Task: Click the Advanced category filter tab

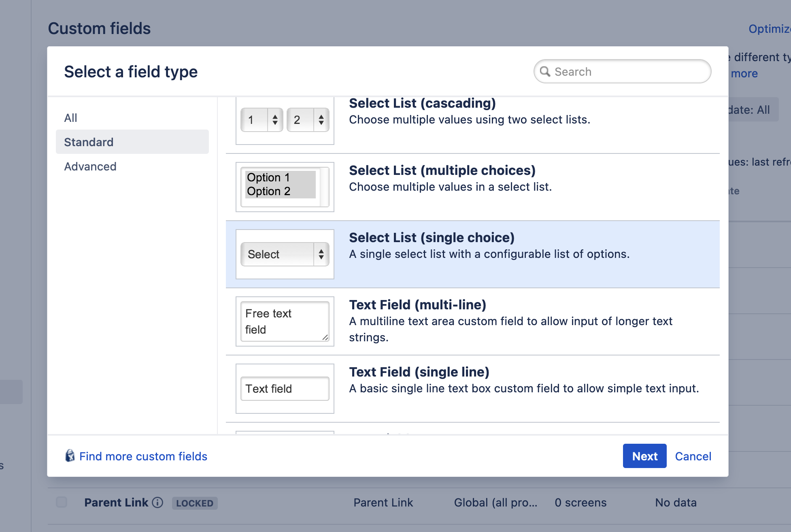Action: click(90, 166)
